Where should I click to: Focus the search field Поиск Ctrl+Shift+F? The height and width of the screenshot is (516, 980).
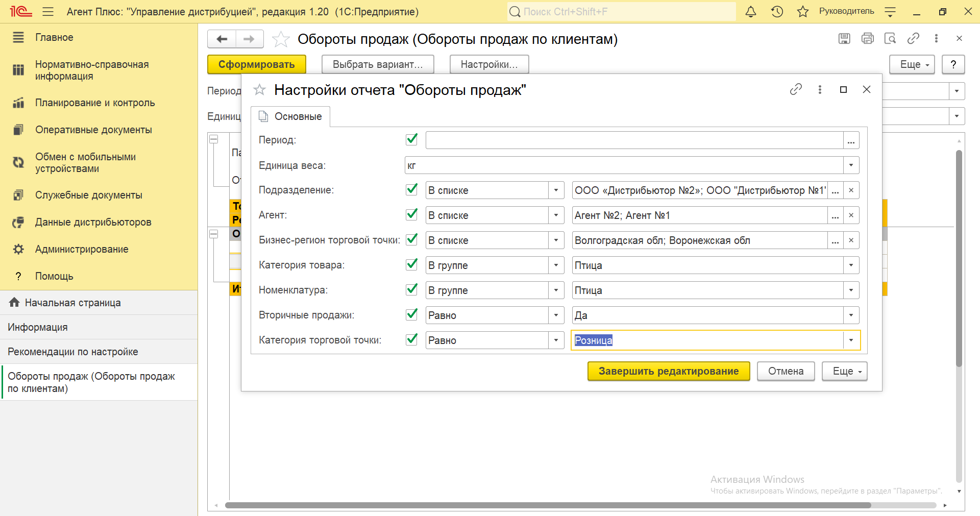tap(622, 11)
